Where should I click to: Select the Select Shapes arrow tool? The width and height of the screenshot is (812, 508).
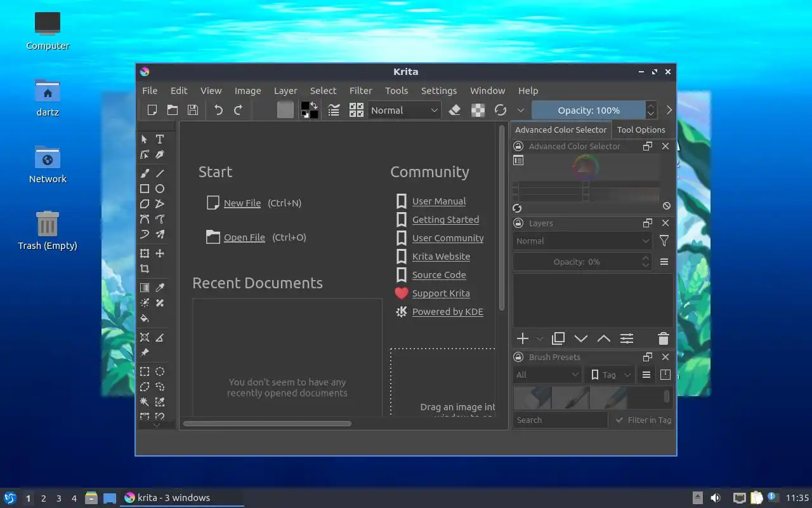[145, 139]
